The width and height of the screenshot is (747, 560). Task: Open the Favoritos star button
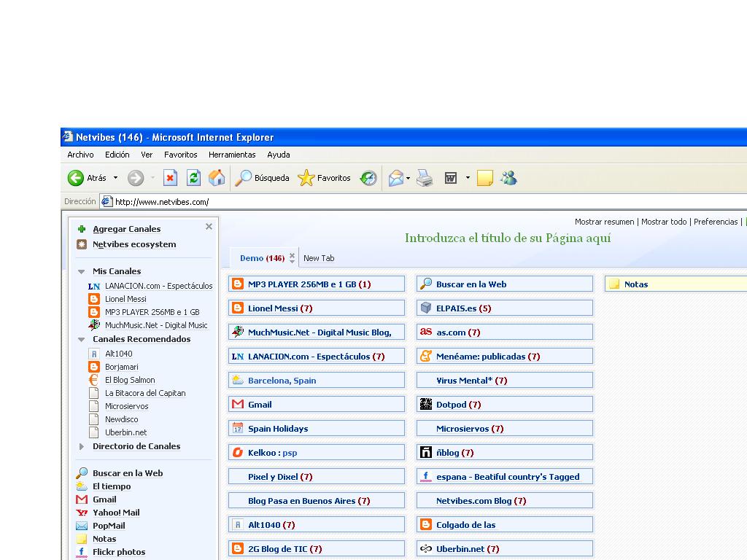tap(324, 178)
